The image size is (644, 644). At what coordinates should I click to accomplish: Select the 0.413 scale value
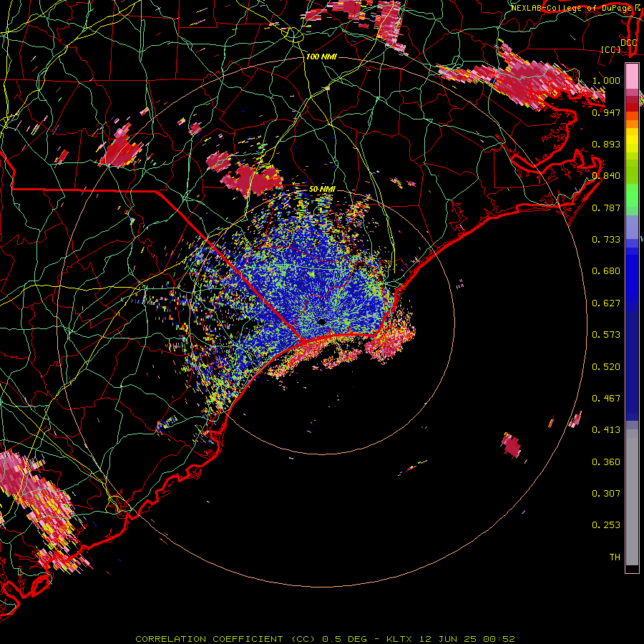point(606,429)
